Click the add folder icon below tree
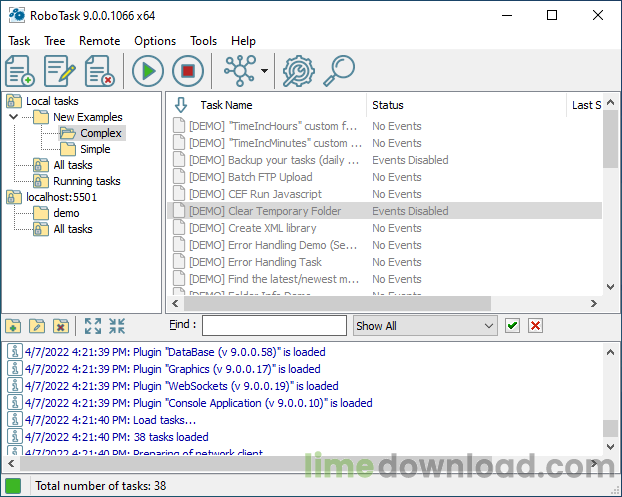 pos(13,326)
